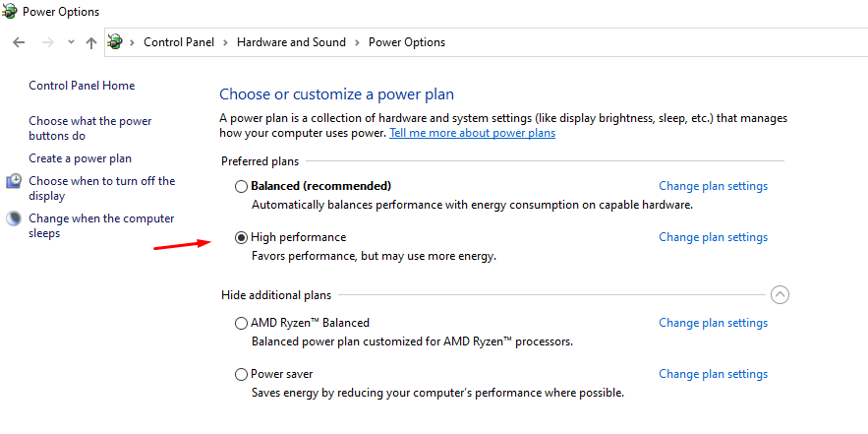Select the Power saver plan
Viewport: 868px width, 434px height.
click(x=241, y=375)
